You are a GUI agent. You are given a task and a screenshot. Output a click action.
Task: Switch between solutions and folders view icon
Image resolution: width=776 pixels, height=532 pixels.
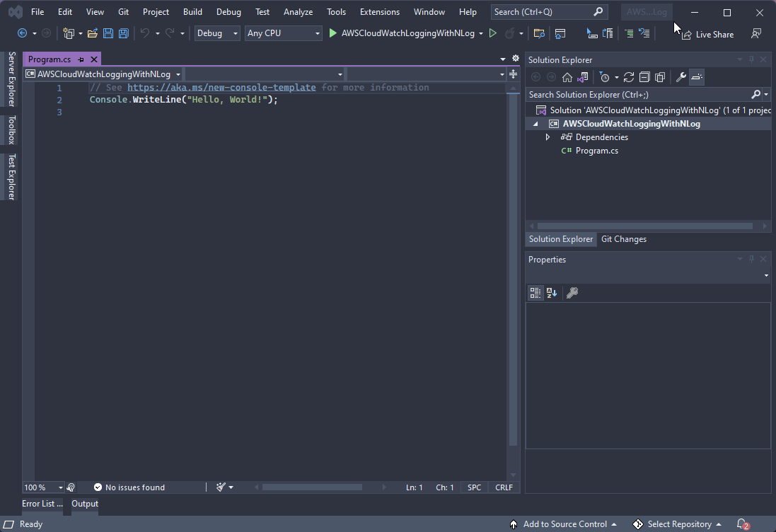582,77
